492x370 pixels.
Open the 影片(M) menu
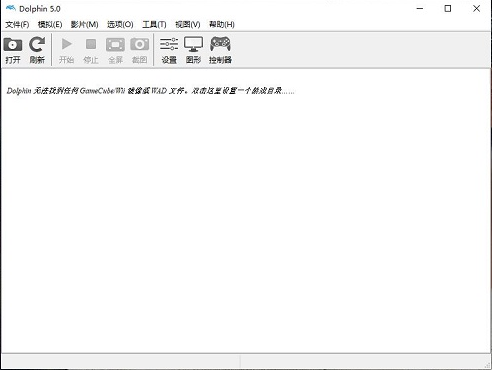[84, 24]
